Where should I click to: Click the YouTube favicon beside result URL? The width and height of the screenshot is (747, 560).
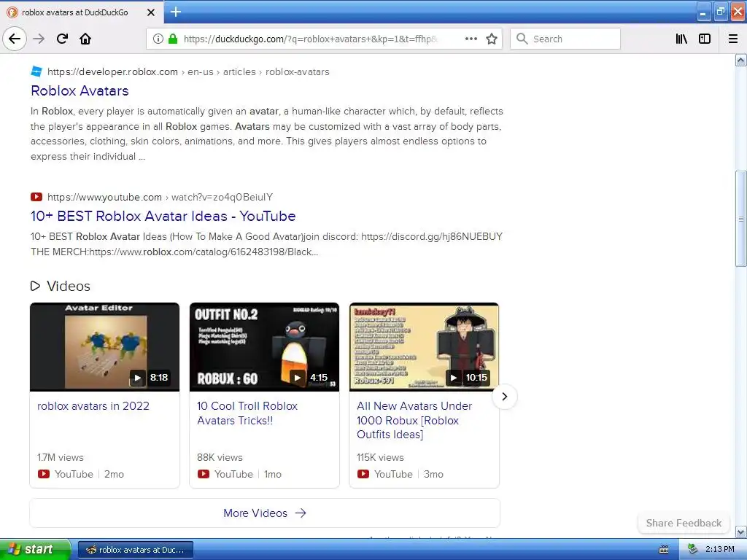[x=36, y=197]
